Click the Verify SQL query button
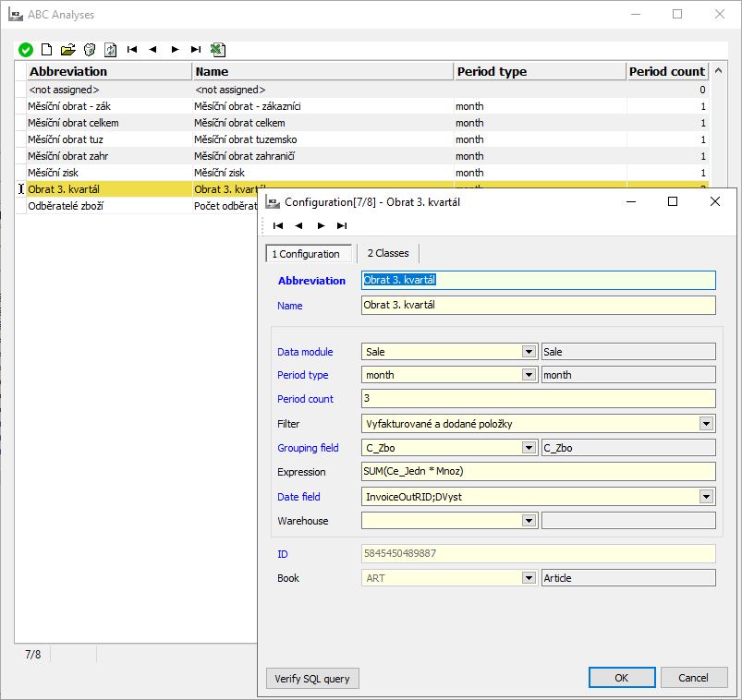The image size is (742, 700). coord(312,678)
